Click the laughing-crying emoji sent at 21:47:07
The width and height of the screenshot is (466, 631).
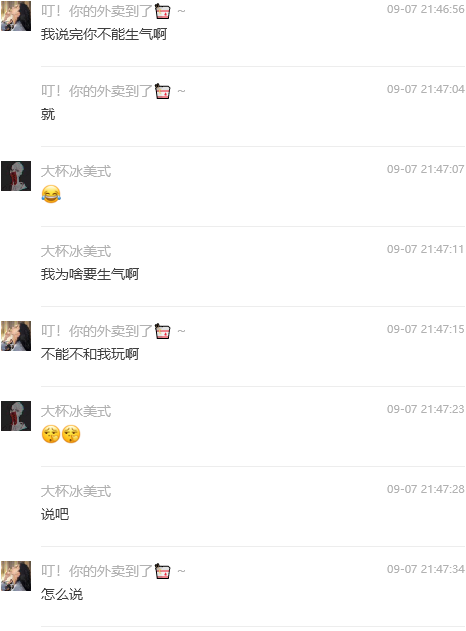click(51, 194)
